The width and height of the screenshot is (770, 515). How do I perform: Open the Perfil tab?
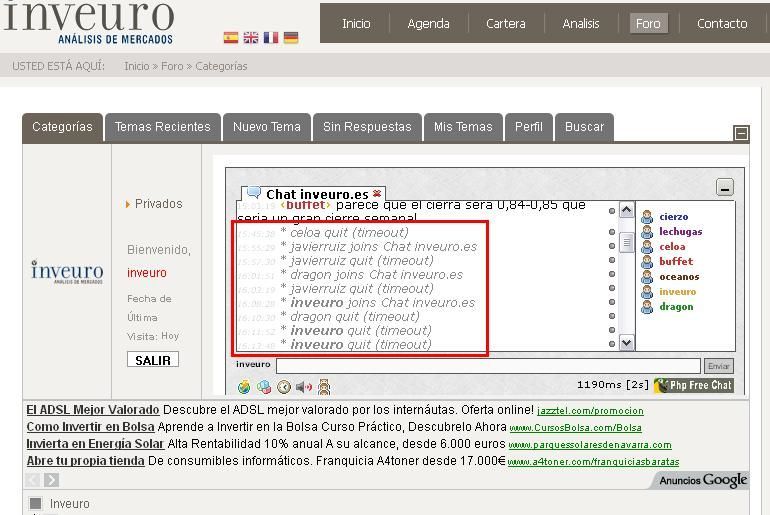529,127
